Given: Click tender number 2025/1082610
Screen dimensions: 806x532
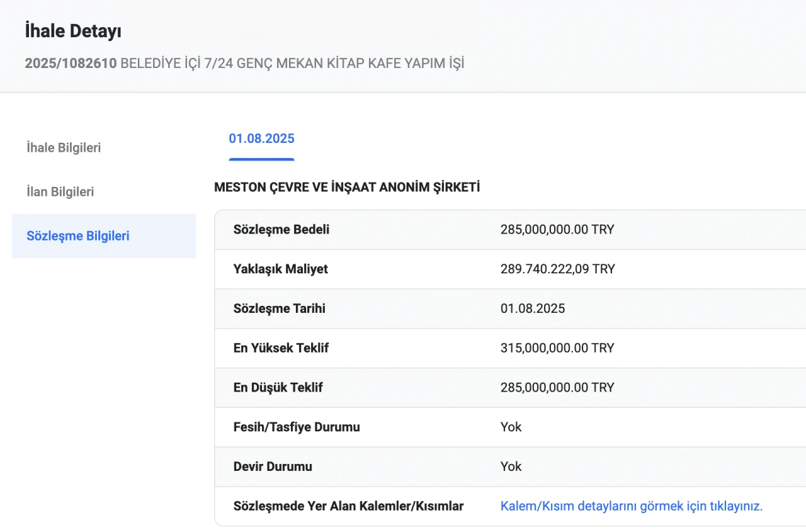Looking at the screenshot, I should pyautogui.click(x=71, y=64).
